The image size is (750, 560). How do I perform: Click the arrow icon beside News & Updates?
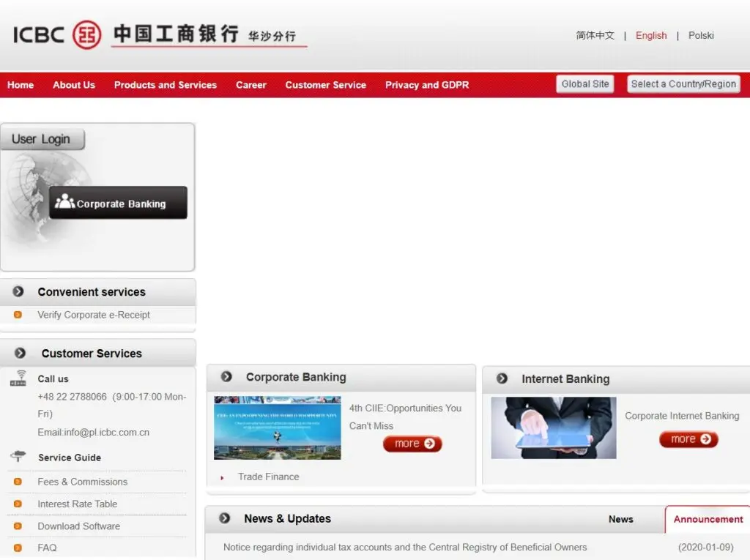(225, 518)
